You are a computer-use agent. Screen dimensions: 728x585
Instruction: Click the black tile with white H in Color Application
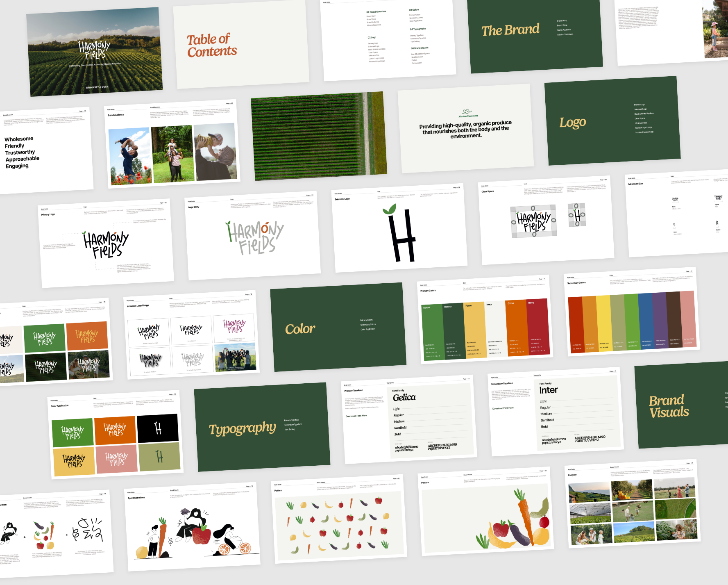[x=158, y=428]
